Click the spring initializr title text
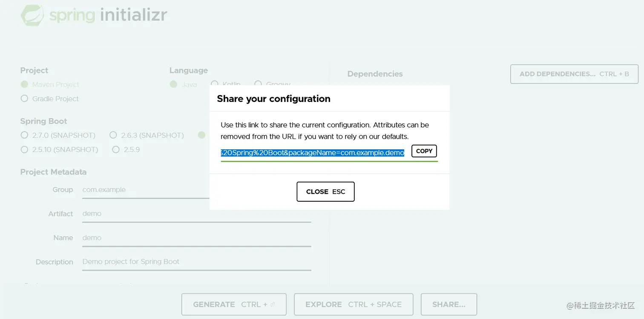The width and height of the screenshot is (644, 319). 108,15
